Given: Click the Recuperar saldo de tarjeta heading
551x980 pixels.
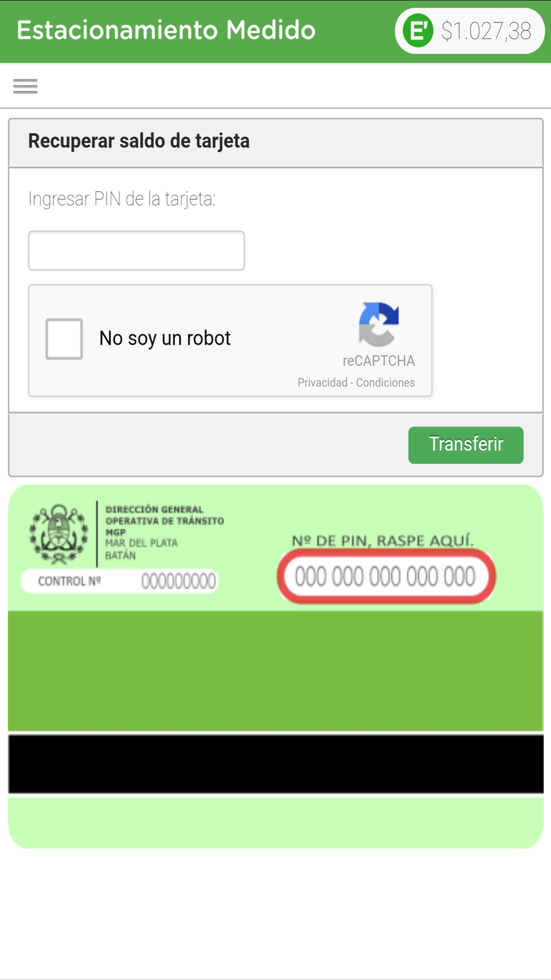Looking at the screenshot, I should pyautogui.click(x=139, y=141).
